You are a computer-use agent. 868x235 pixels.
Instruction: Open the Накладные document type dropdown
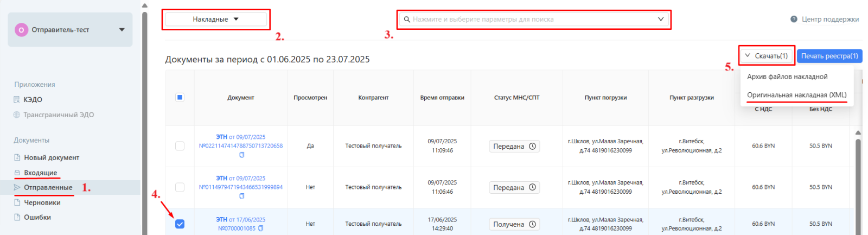click(215, 20)
